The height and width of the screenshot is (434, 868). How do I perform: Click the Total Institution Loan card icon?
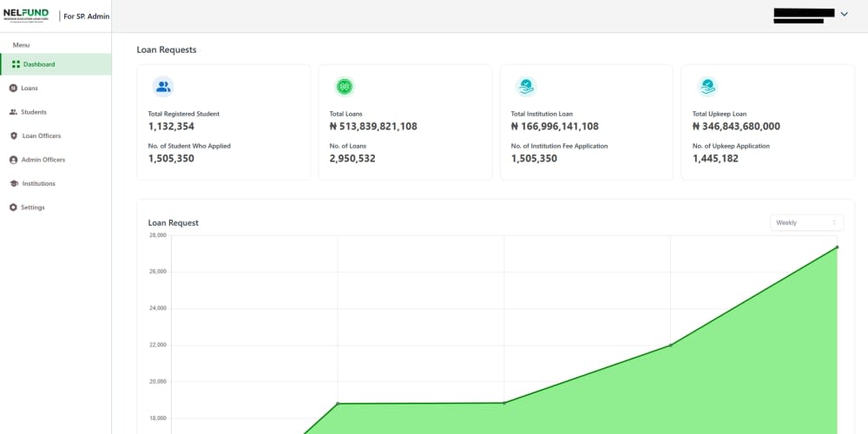526,86
